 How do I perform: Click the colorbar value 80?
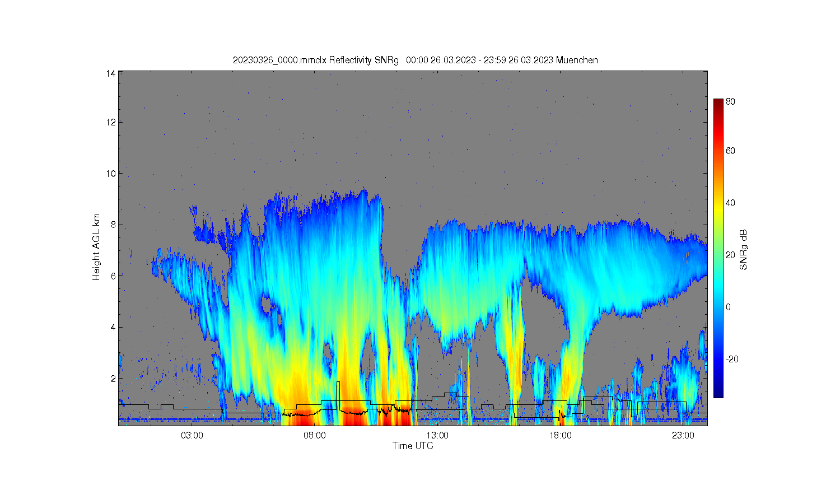(730, 102)
